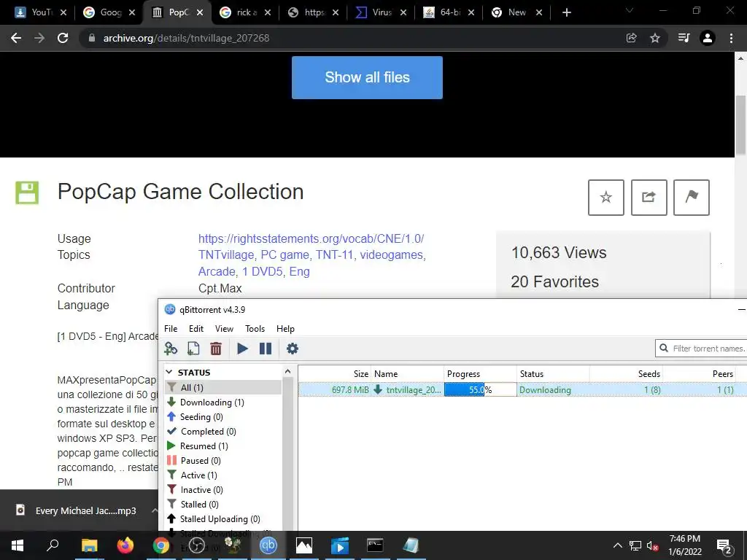Click the 55.0% progress bar of the torrent
The height and width of the screenshot is (560, 747).
[x=480, y=389]
